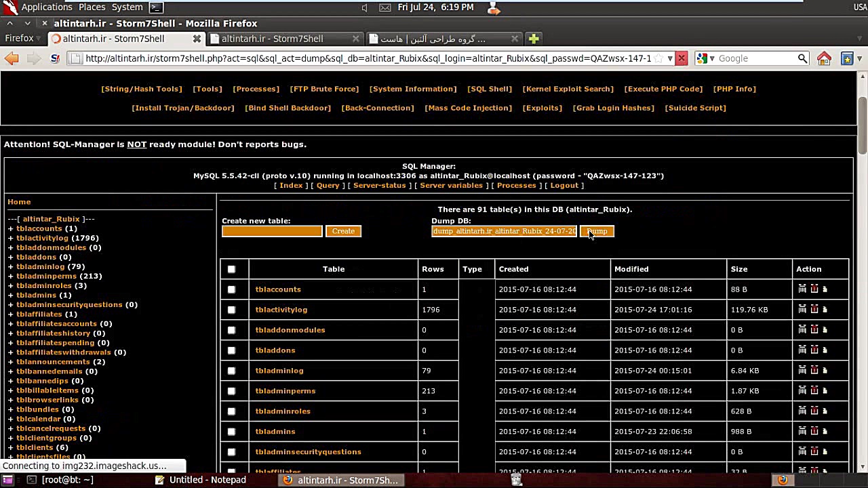Viewport: 868px width, 488px height.
Task: Expand the tbladminperms node in the sidebar
Action: coord(11,276)
